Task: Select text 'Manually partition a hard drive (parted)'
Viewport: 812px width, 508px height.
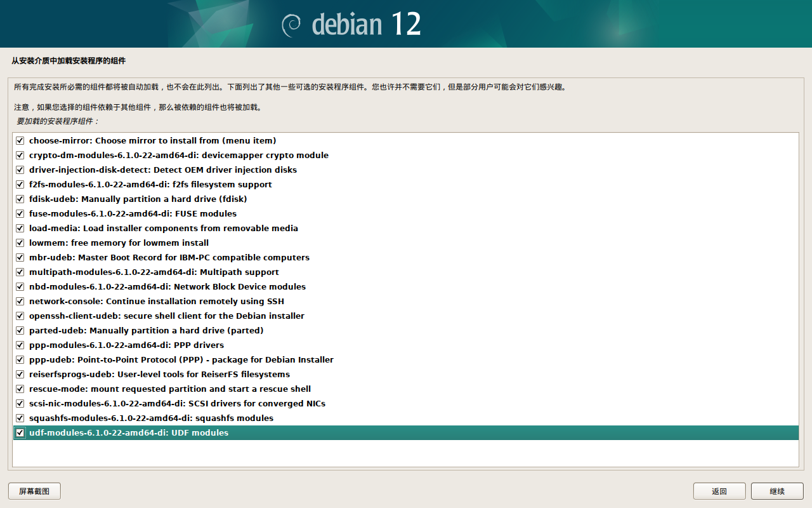Action: coord(176,331)
